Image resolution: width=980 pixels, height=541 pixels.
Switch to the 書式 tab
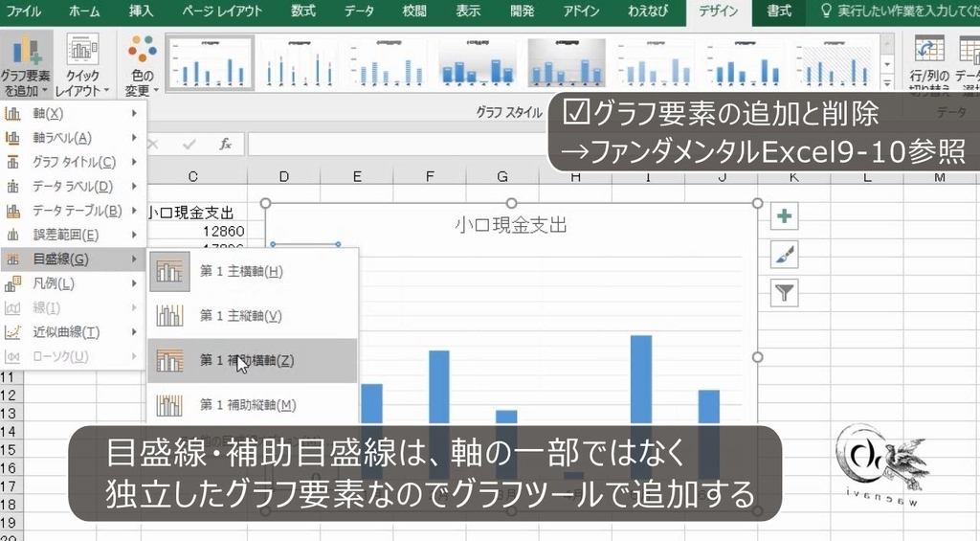tap(779, 11)
